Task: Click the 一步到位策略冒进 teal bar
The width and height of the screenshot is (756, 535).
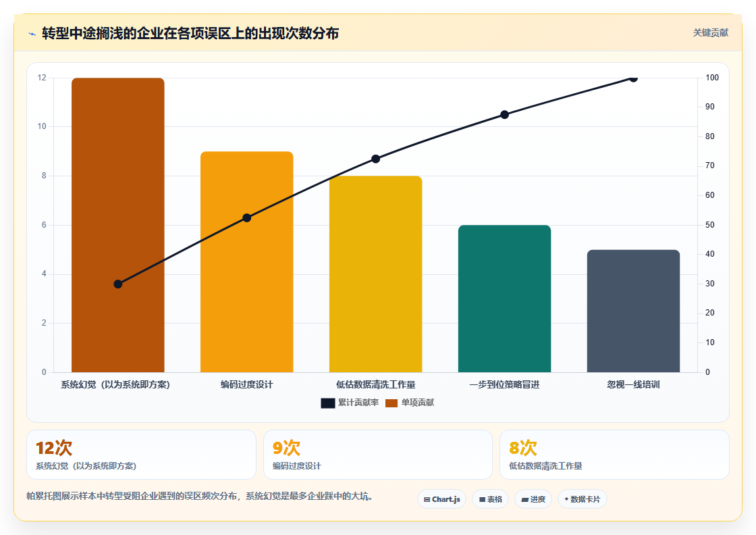Action: click(504, 299)
